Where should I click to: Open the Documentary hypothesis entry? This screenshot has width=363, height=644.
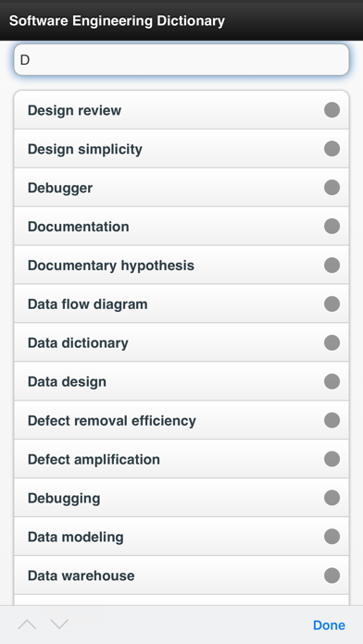[x=181, y=266]
